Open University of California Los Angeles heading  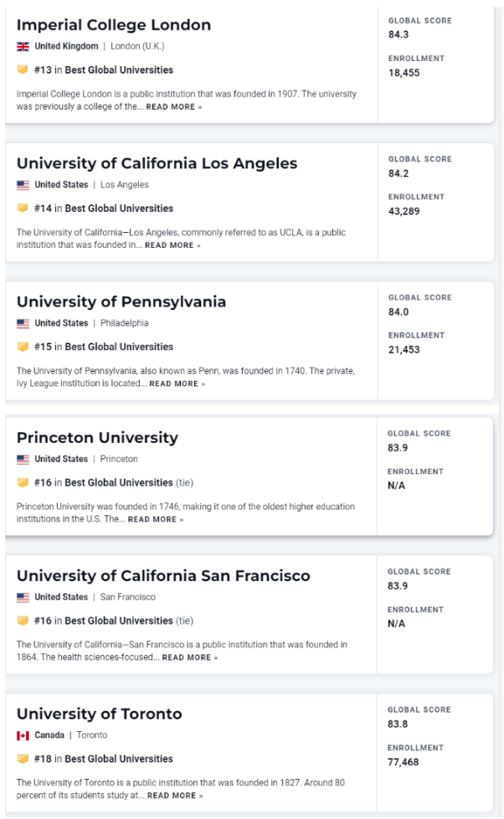157,162
